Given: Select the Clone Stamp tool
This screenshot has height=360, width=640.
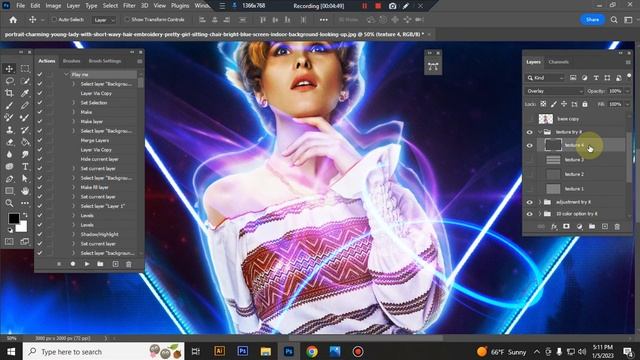Looking at the screenshot, I should pyautogui.click(x=9, y=130).
